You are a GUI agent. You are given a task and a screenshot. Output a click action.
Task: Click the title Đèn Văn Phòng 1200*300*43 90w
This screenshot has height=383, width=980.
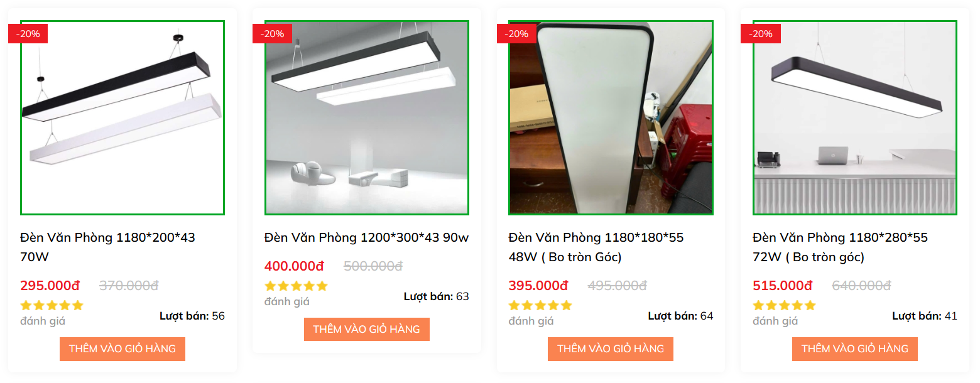tap(367, 238)
